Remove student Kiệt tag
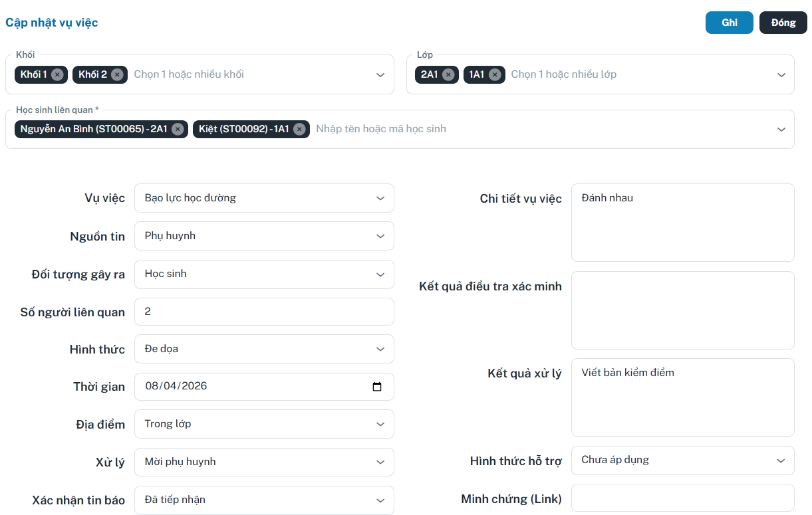 coord(299,129)
